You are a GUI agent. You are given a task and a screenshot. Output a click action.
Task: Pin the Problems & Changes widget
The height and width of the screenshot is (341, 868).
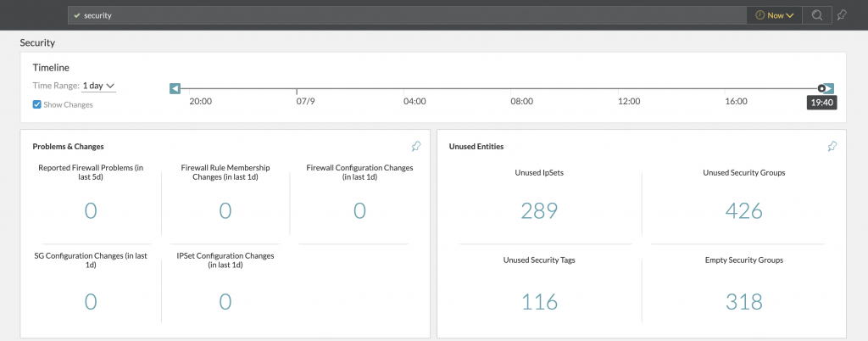tap(416, 146)
